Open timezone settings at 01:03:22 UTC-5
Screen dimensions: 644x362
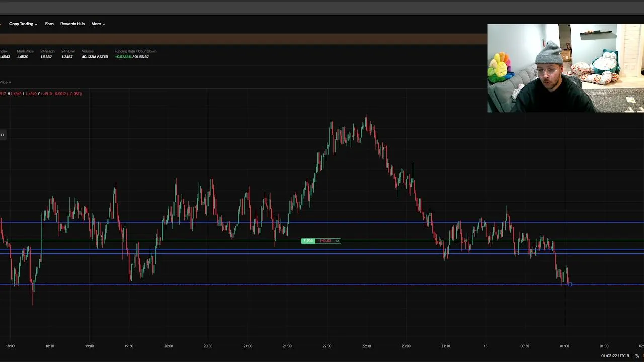615,356
